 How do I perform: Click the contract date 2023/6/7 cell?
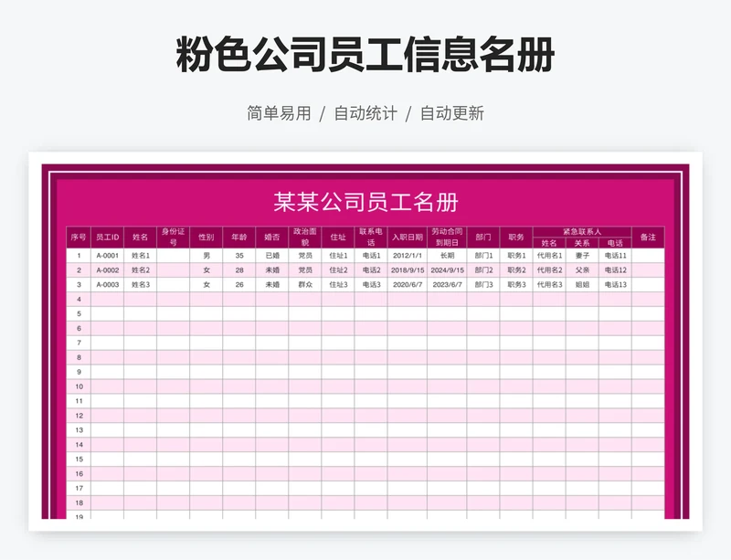click(447, 284)
